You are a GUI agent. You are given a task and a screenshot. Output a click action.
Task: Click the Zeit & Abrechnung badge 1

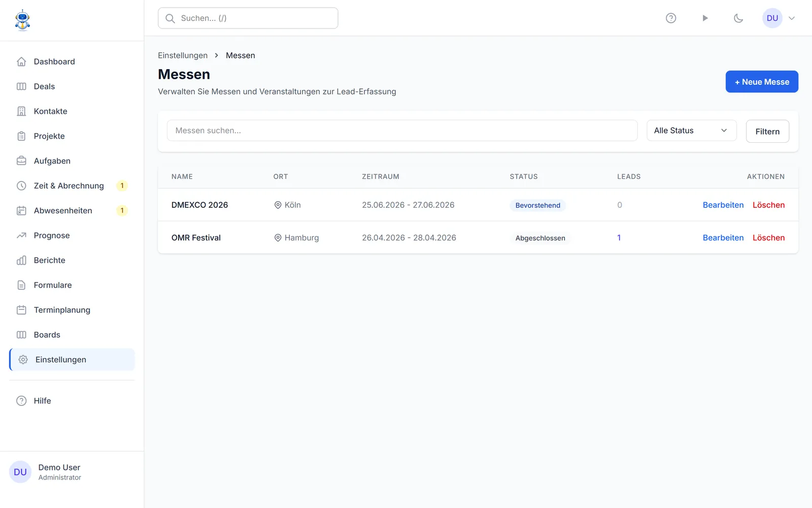click(122, 186)
